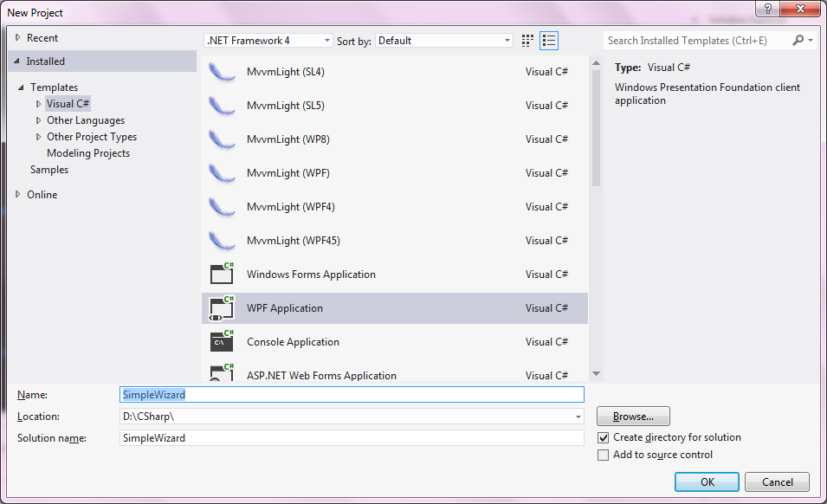Click the template list scroll down arrow
The width and height of the screenshot is (827, 504).
pyautogui.click(x=596, y=374)
